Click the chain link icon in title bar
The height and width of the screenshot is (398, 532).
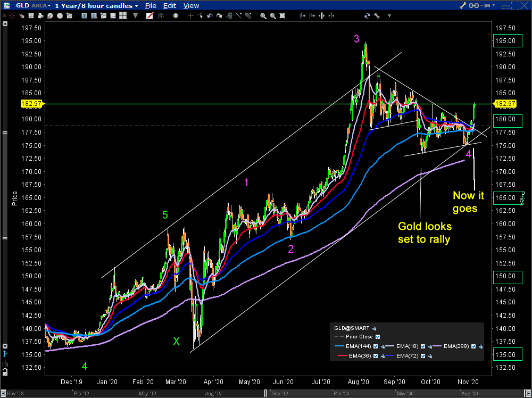coord(473,6)
